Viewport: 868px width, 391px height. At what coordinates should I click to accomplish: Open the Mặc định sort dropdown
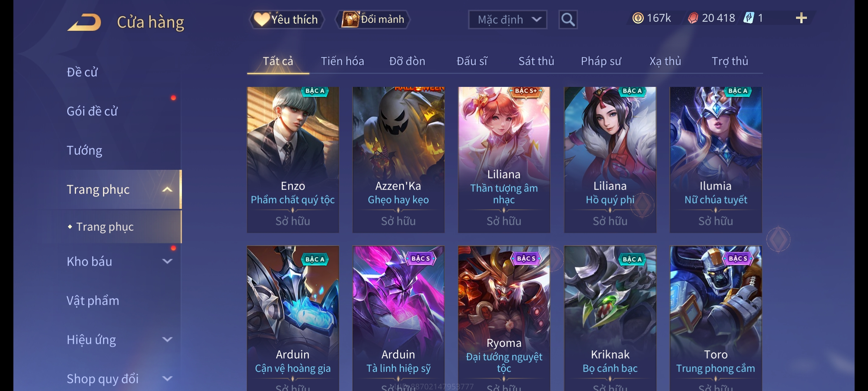(507, 20)
